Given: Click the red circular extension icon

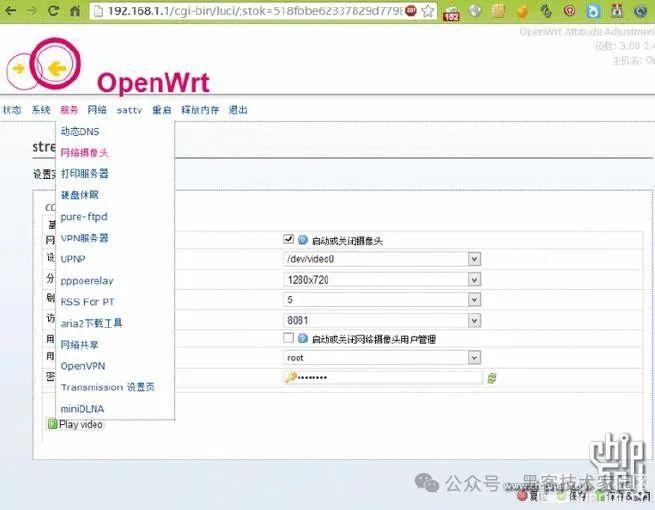Looking at the screenshot, I should click(569, 11).
